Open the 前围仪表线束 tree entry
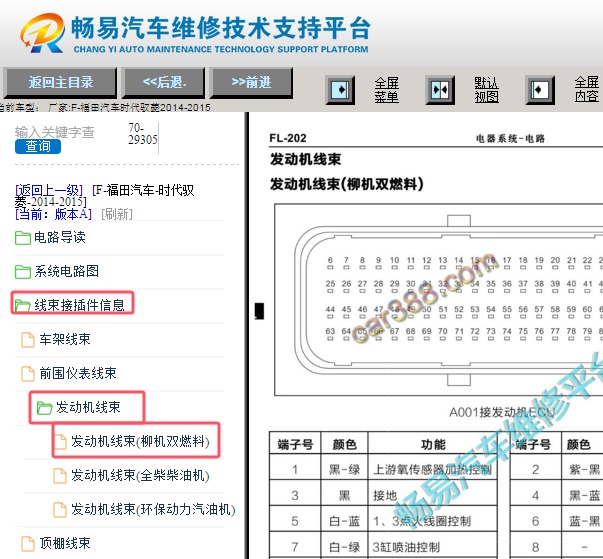The width and height of the screenshot is (603, 559). [x=78, y=373]
